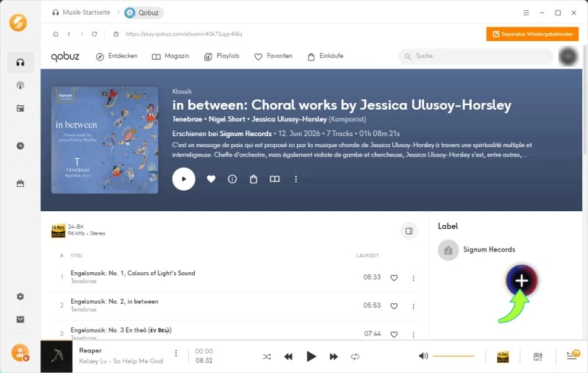Reload the Qobuz page
Image resolution: width=588 pixels, height=373 pixels.
(95, 34)
